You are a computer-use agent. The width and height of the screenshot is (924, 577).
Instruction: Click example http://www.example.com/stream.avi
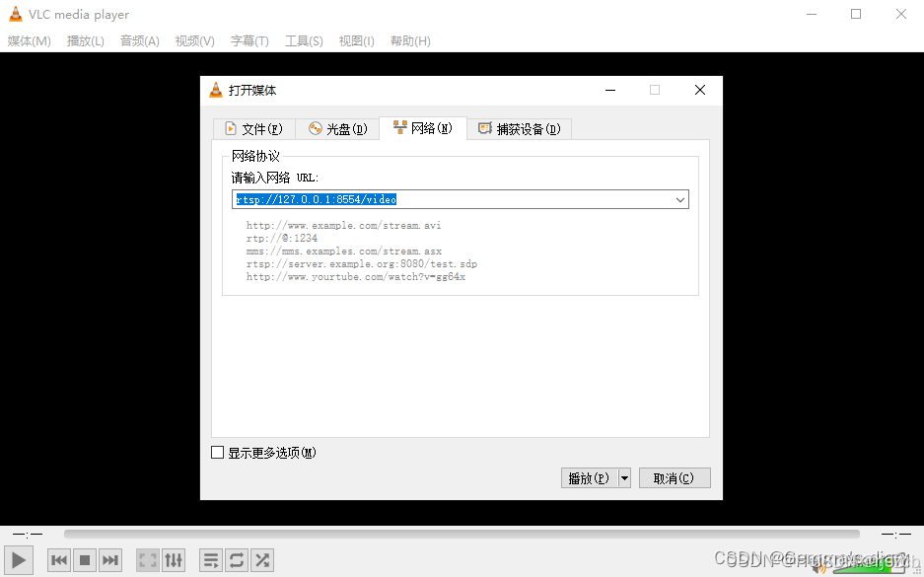(x=343, y=225)
